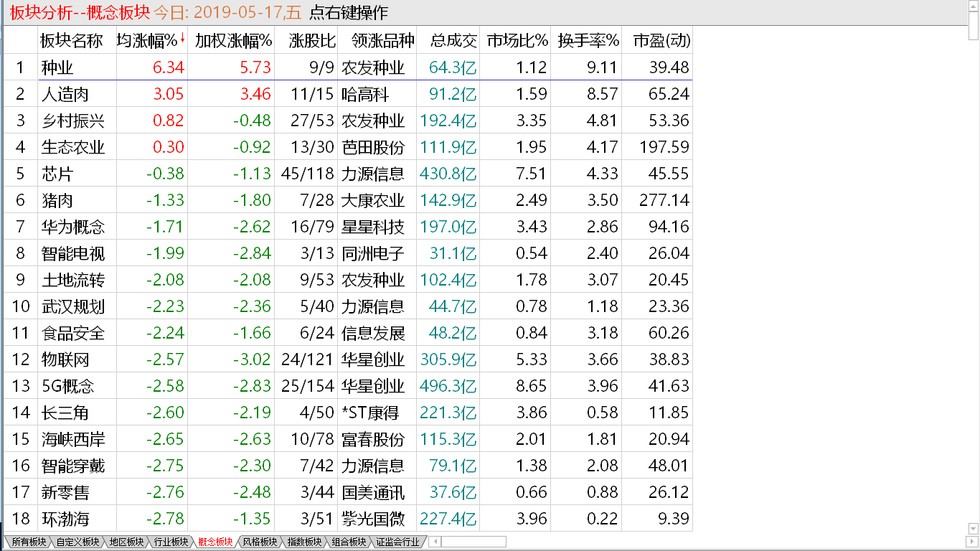980x551 pixels.
Task: Select the 智能穿戴 sector row
Action: 348,466
